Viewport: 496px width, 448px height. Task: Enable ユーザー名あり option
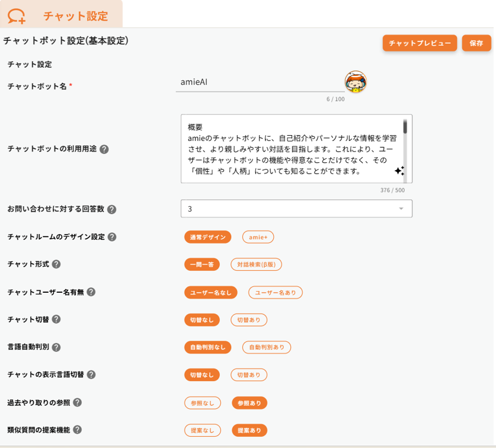(275, 292)
